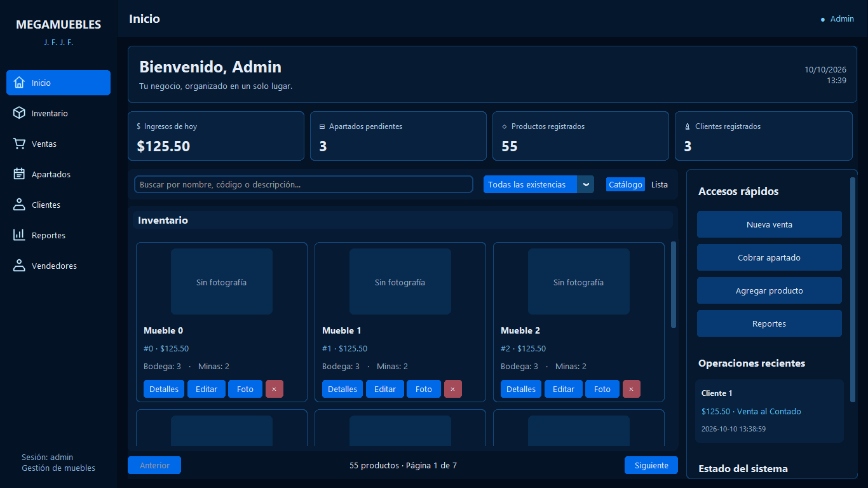Viewport: 868px width, 488px height.
Task: Switch to Lista view
Action: click(660, 184)
